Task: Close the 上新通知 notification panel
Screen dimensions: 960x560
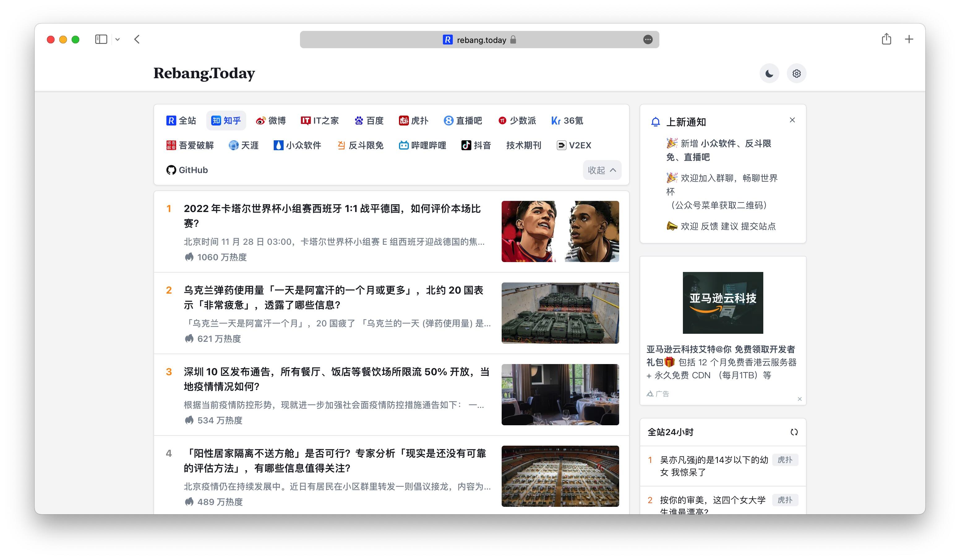Action: 792,120
